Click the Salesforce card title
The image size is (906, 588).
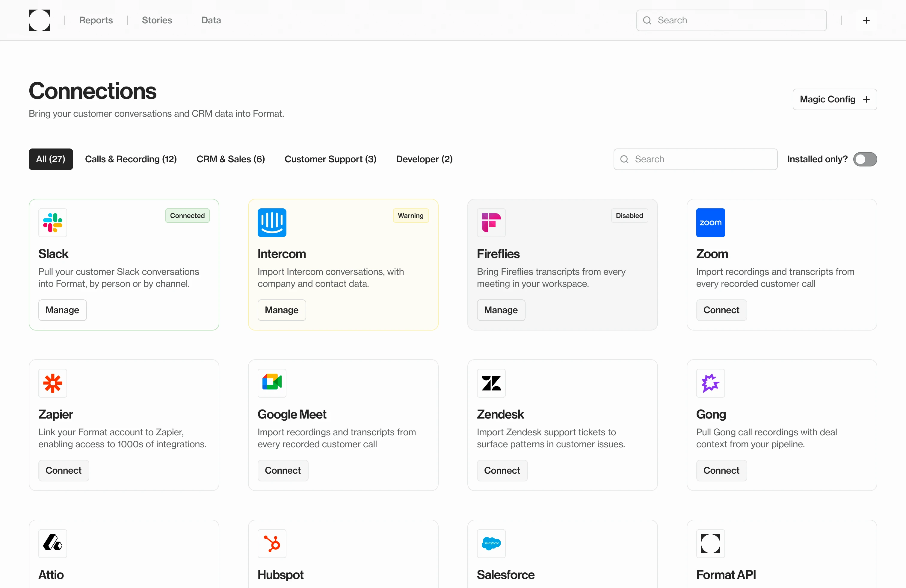click(x=505, y=575)
